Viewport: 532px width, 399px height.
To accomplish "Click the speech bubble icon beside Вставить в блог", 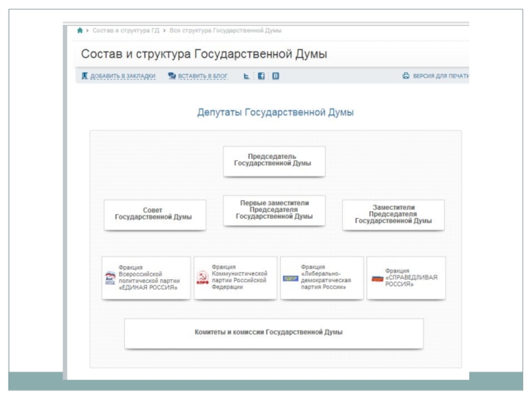I will point(172,76).
